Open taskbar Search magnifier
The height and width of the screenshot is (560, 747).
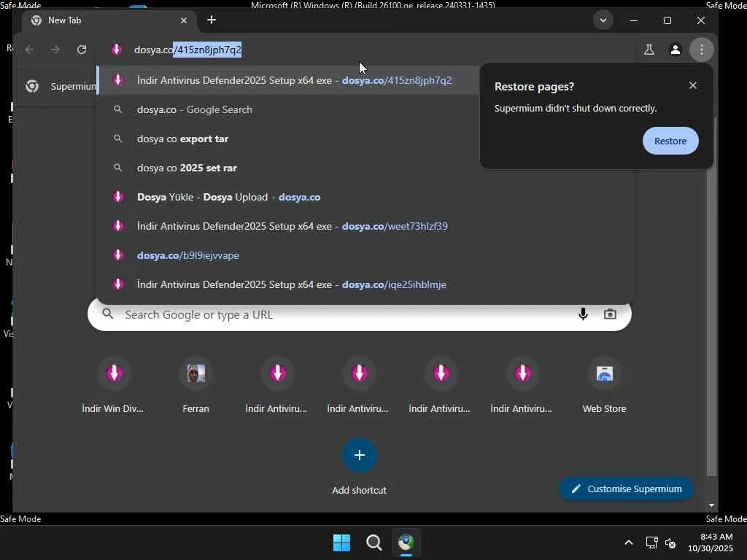(x=374, y=542)
